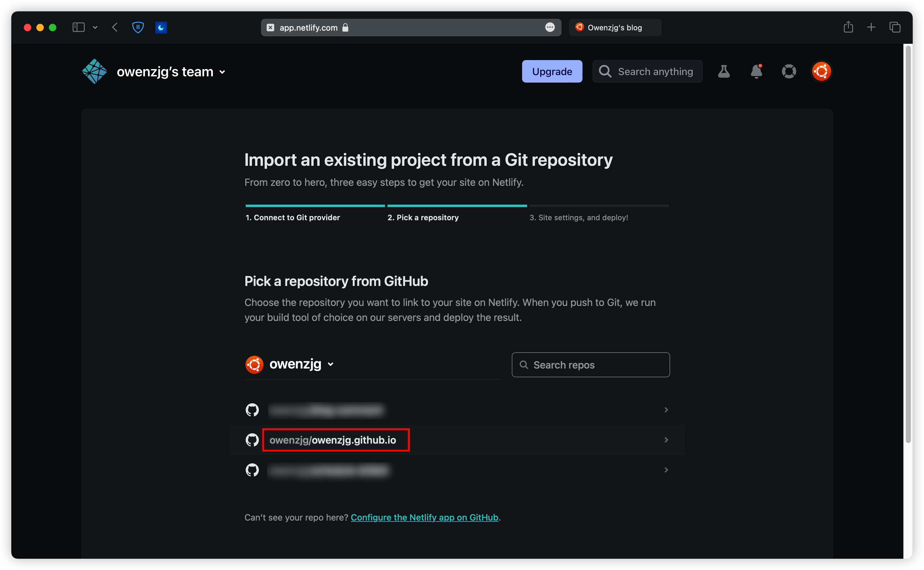The width and height of the screenshot is (924, 570).
Task: Click magnifier icon in Search repos field
Action: 523,364
